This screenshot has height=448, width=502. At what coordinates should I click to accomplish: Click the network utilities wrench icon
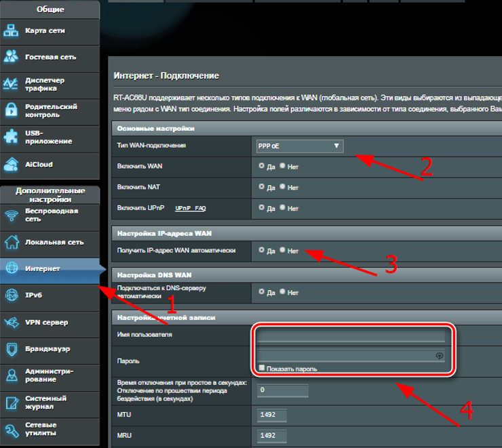[12, 431]
